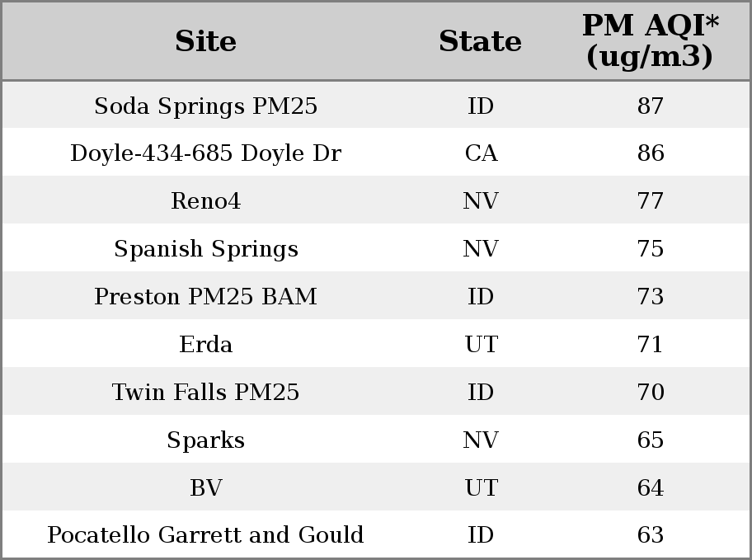Click the AQI value 87
This screenshot has width=752, height=560.
[651, 106]
